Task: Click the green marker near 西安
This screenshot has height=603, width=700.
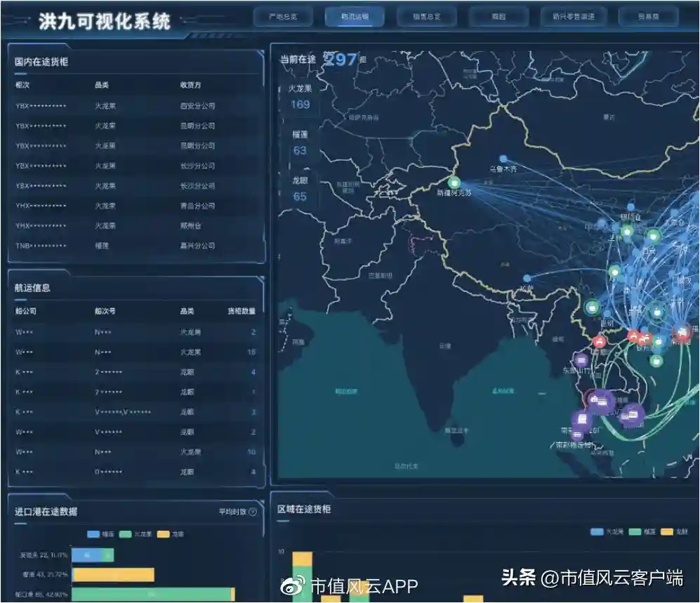Action: 653,236
